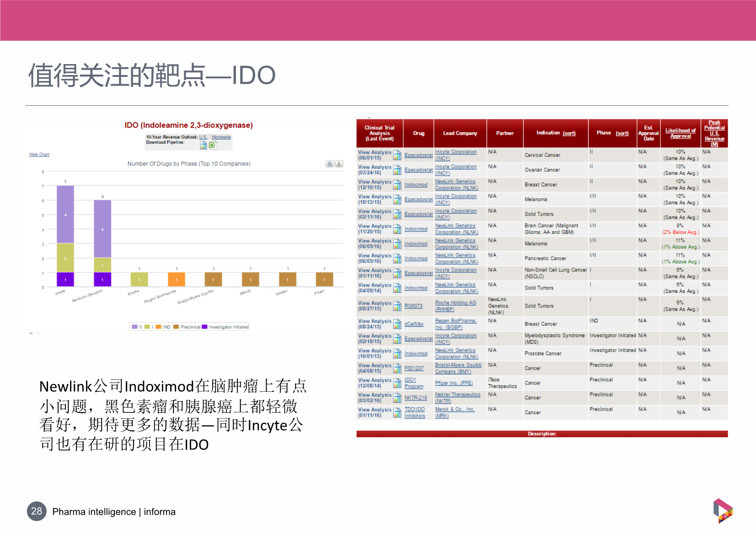The height and width of the screenshot is (535, 756).
Task: Toggle Investigator Initiated series in legend
Action: tap(225, 327)
